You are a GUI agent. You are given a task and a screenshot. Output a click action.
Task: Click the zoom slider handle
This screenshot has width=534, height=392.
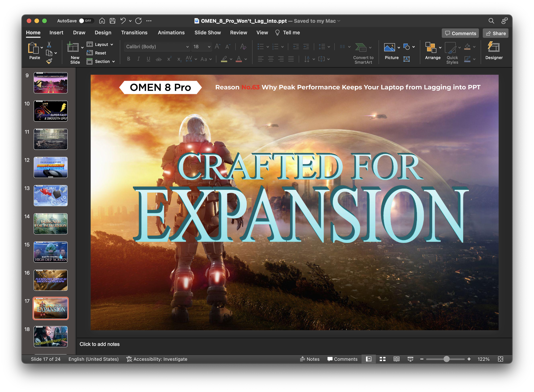446,359
